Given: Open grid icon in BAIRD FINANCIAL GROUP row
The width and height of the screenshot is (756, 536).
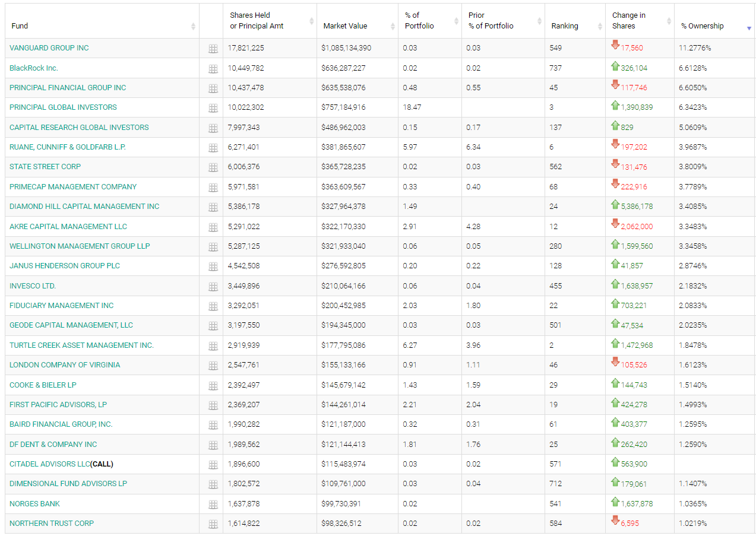Looking at the screenshot, I should [213, 425].
